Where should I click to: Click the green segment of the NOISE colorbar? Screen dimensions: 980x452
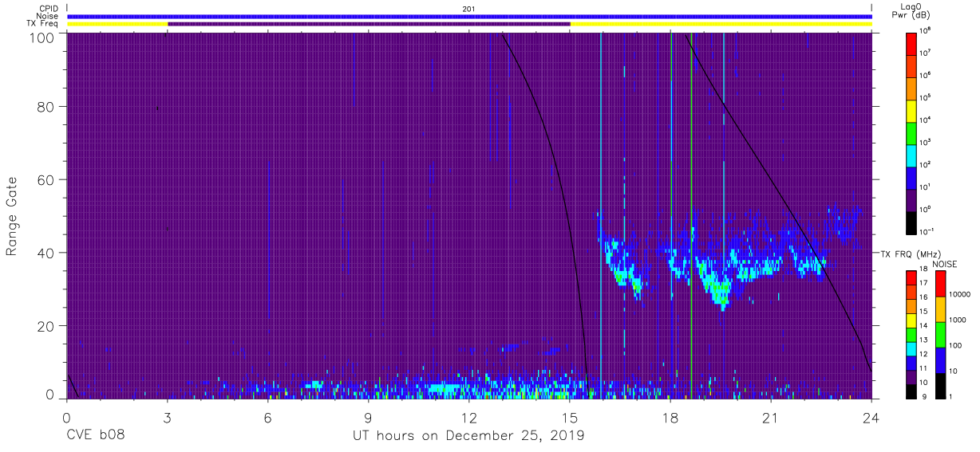[940, 334]
